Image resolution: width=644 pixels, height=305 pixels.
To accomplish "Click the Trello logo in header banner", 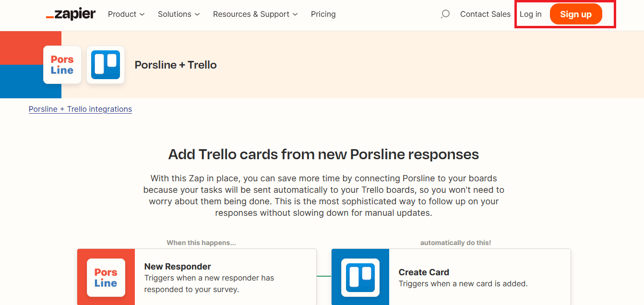I will [x=106, y=65].
